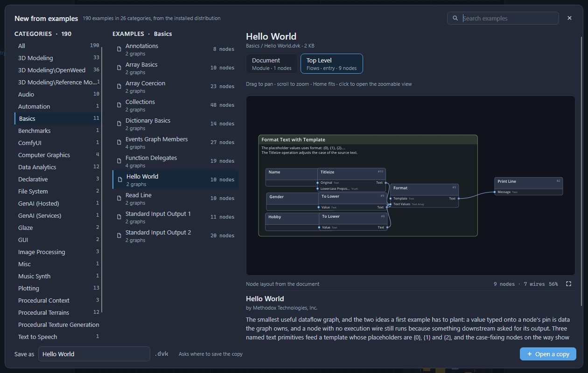Switch to the Document tab
The height and width of the screenshot is (373, 588).
272,64
